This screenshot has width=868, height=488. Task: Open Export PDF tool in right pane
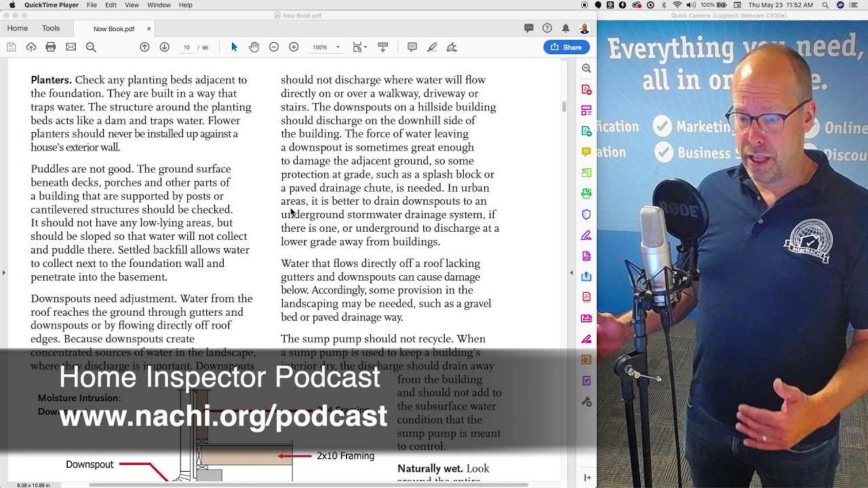(x=587, y=131)
